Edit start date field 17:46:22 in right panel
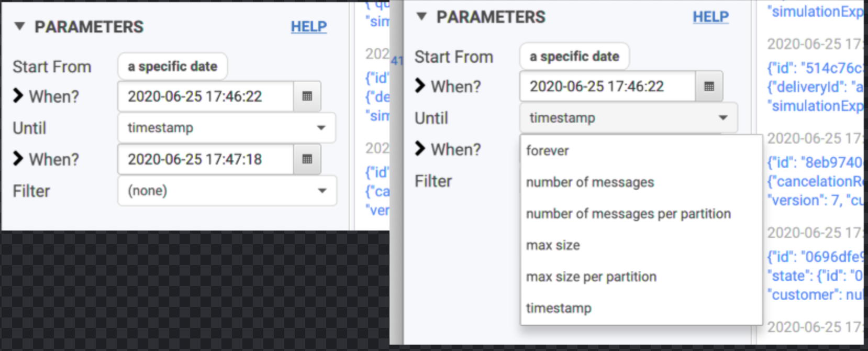 click(x=608, y=86)
